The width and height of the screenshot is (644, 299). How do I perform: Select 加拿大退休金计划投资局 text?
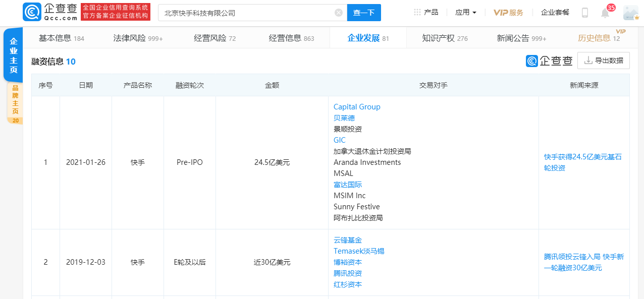(372, 151)
